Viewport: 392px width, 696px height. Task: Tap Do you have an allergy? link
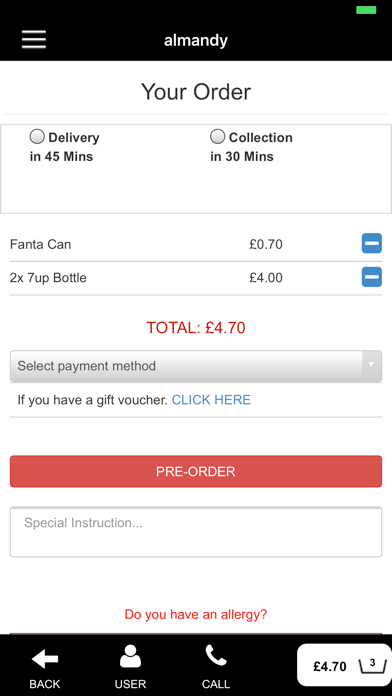[196, 615]
